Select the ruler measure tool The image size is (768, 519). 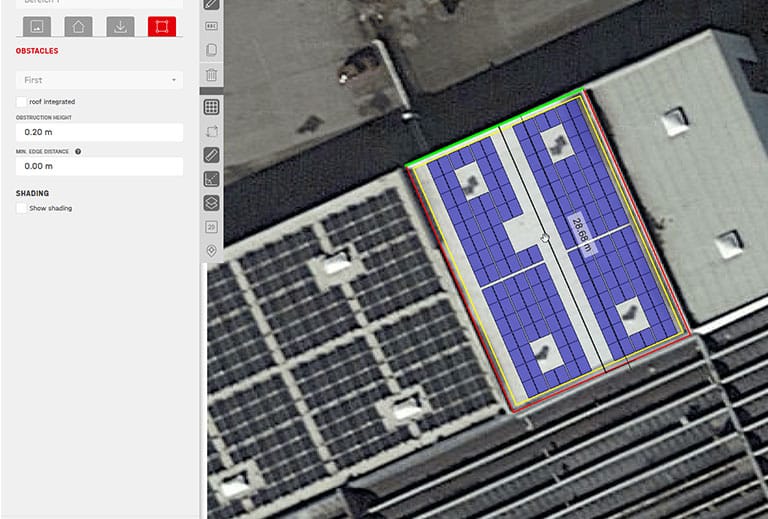click(211, 155)
